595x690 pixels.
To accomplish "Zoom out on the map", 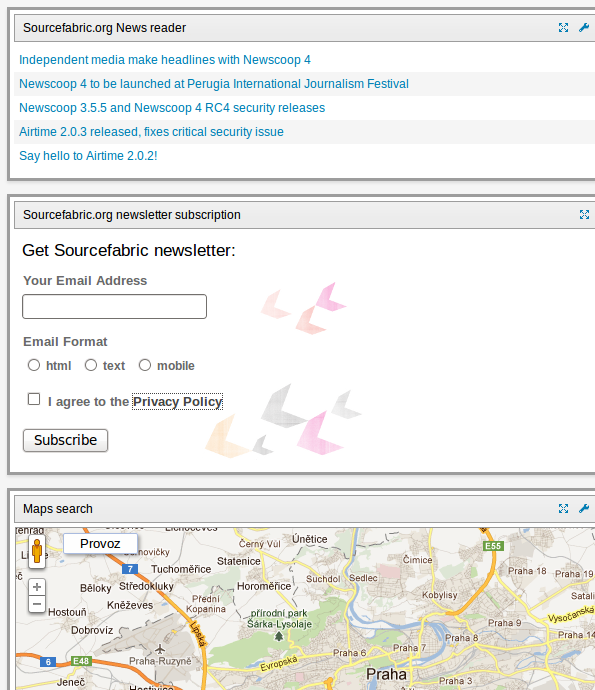I will pos(37,604).
